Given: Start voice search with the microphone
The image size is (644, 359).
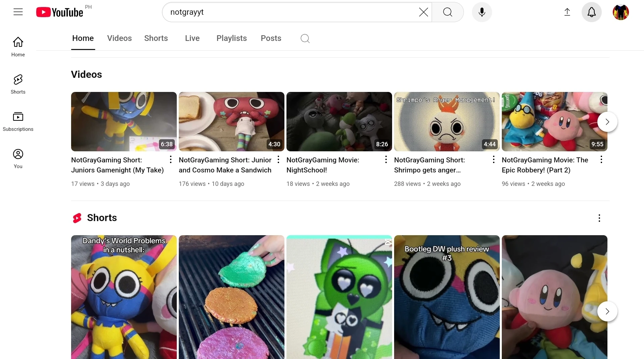Looking at the screenshot, I should click(482, 12).
